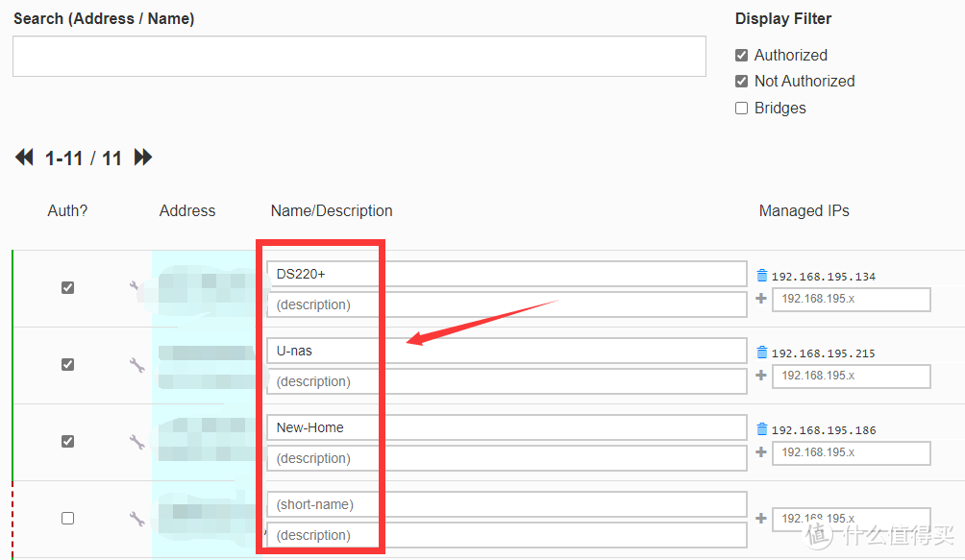Add managed IP via plus in DS220+ row
The image size is (965, 560).
point(761,299)
